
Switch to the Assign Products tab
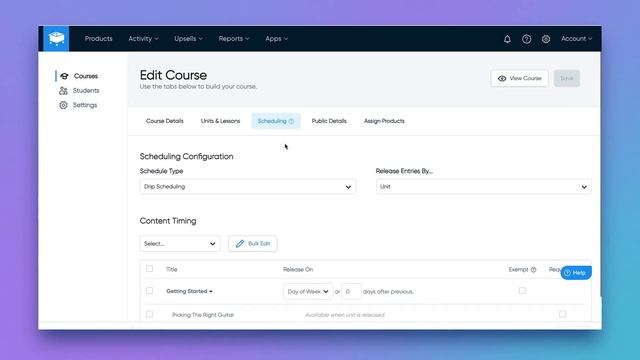pyautogui.click(x=384, y=121)
